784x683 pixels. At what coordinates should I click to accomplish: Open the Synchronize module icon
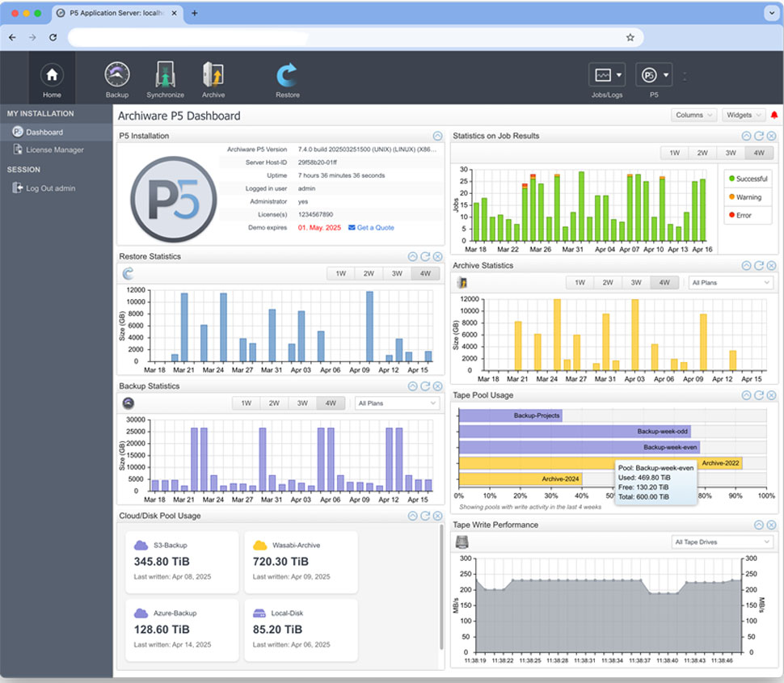165,74
